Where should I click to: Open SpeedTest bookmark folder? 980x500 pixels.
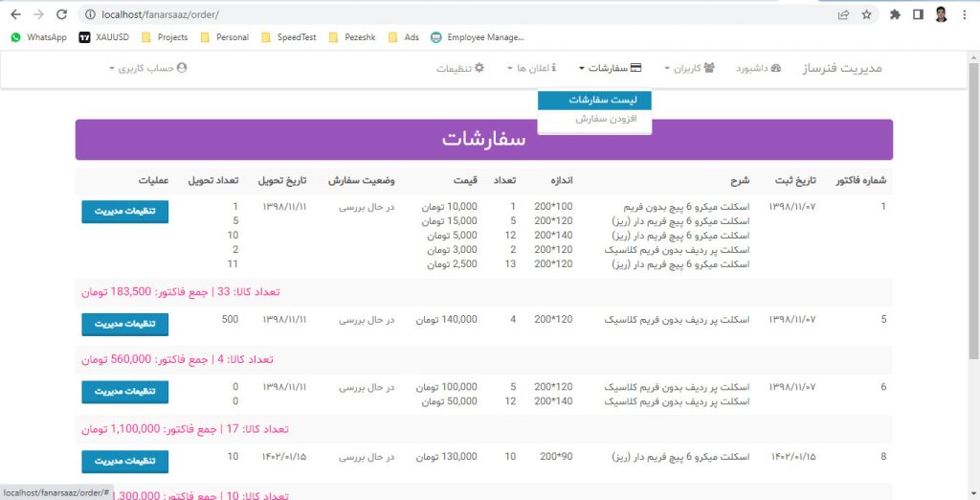(x=289, y=37)
